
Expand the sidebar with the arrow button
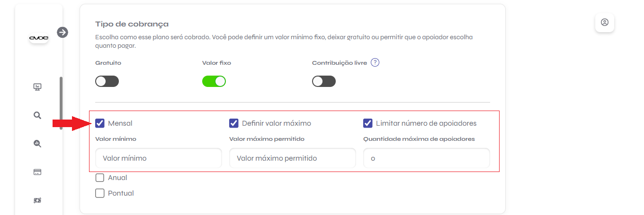point(63,32)
